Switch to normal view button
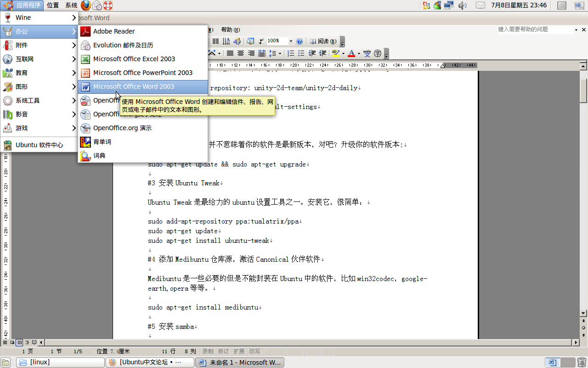 pos(5,342)
